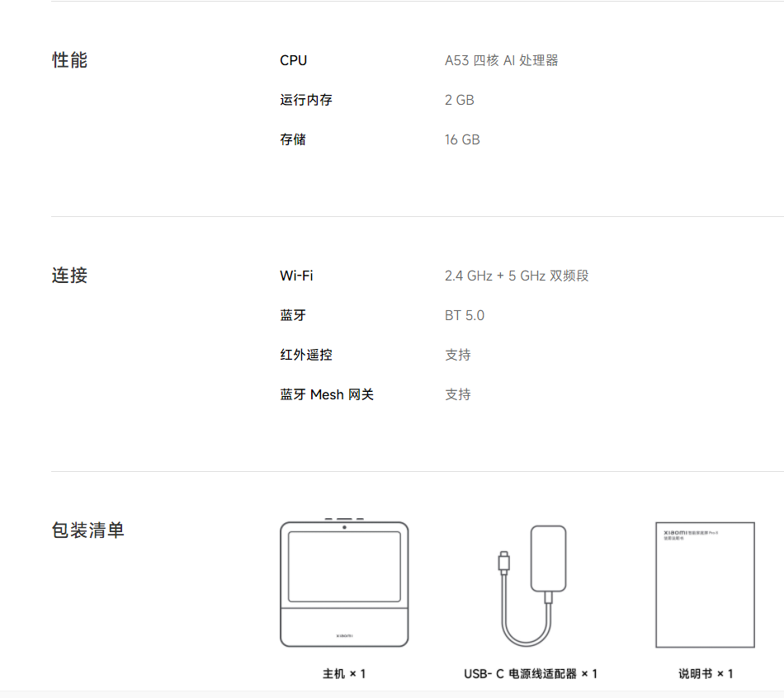Select the 2 GB memory value
Viewport: 784px width, 698px height.
click(459, 100)
